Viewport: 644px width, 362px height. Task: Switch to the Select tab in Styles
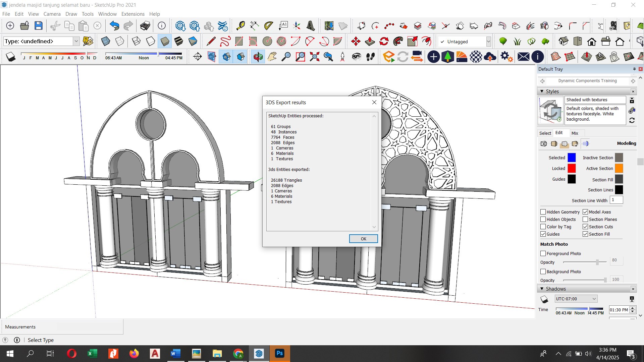tap(545, 133)
